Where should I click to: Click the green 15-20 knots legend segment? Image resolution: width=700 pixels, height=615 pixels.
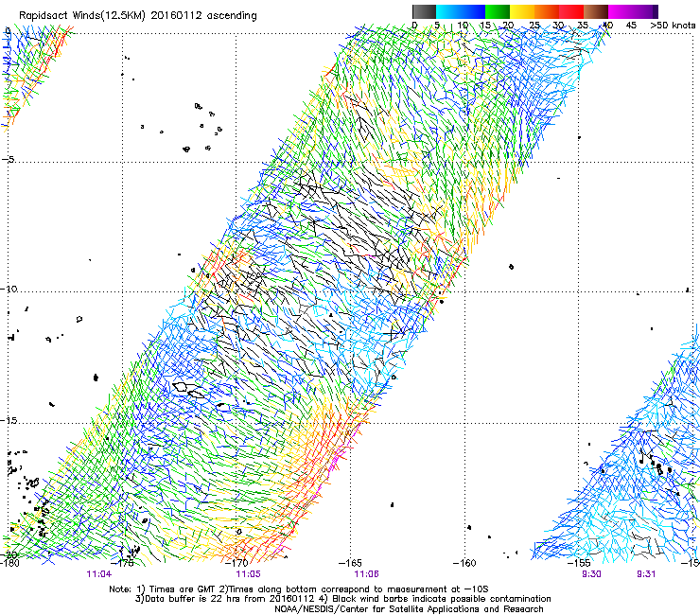(x=498, y=11)
